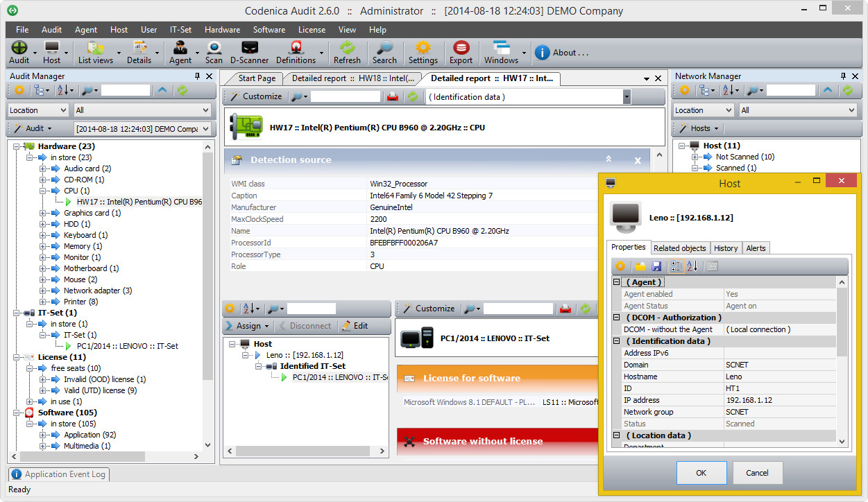Image resolution: width=868 pixels, height=502 pixels.
Task: Click Network Manager gear icon
Action: (685, 90)
